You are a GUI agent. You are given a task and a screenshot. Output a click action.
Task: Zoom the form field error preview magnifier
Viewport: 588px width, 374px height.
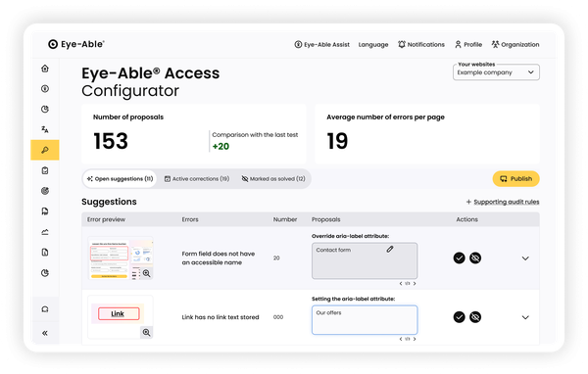[147, 273]
